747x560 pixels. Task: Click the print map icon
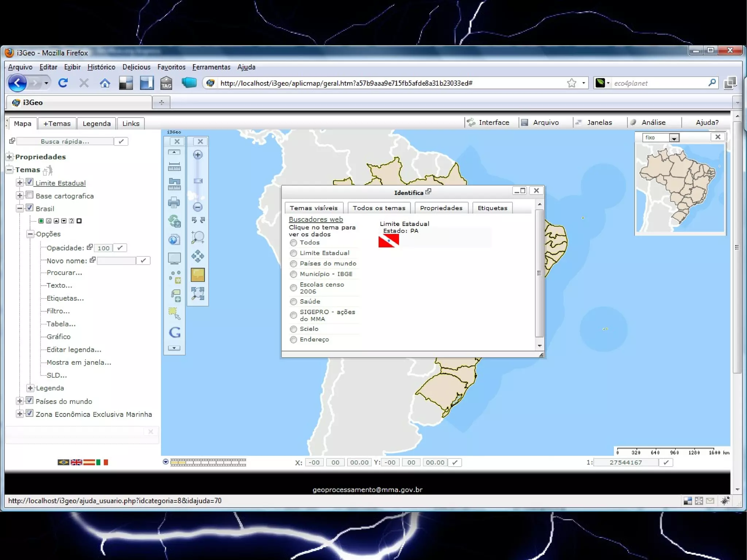point(174,202)
